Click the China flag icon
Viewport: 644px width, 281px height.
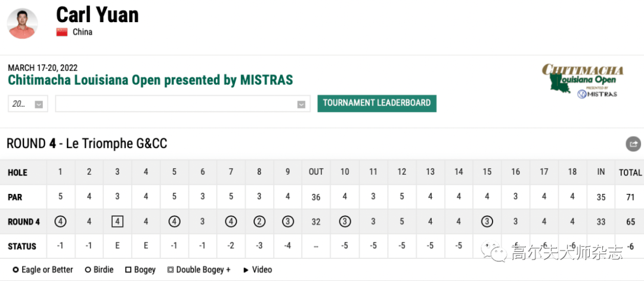62,32
